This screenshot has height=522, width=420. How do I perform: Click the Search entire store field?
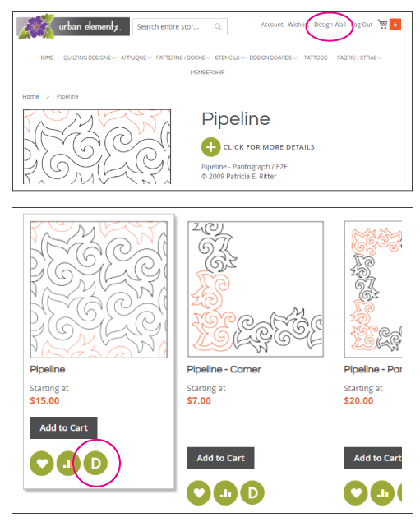[180, 26]
